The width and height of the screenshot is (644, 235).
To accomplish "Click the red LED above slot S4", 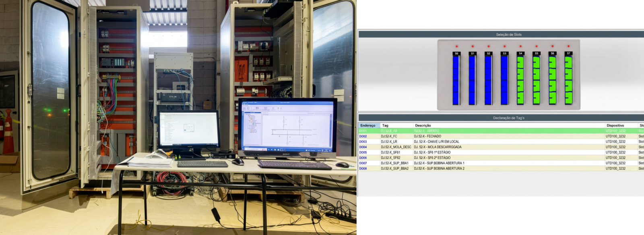I will click(520, 46).
